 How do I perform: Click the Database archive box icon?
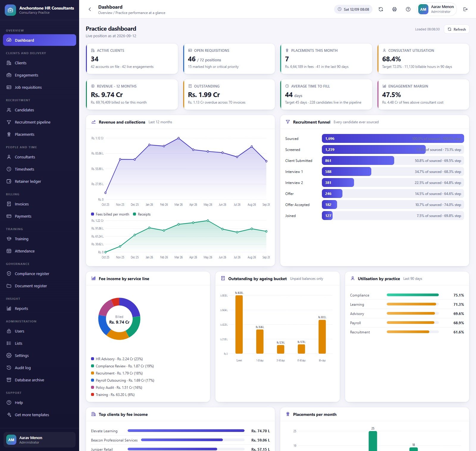tap(9, 380)
